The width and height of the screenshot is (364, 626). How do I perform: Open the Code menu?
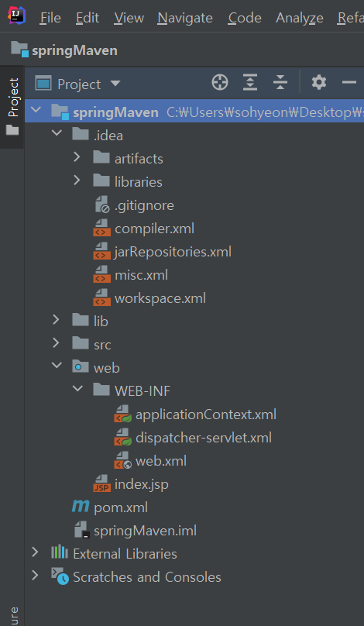click(x=245, y=18)
